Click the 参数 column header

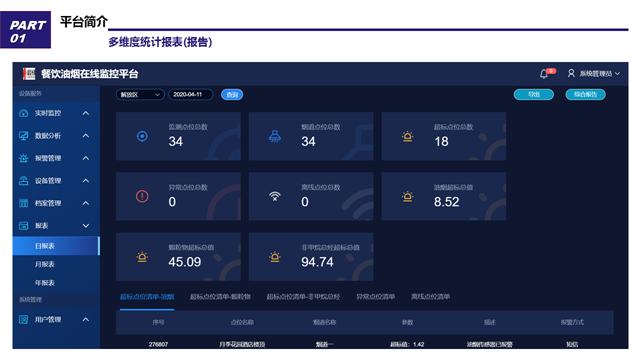click(407, 322)
